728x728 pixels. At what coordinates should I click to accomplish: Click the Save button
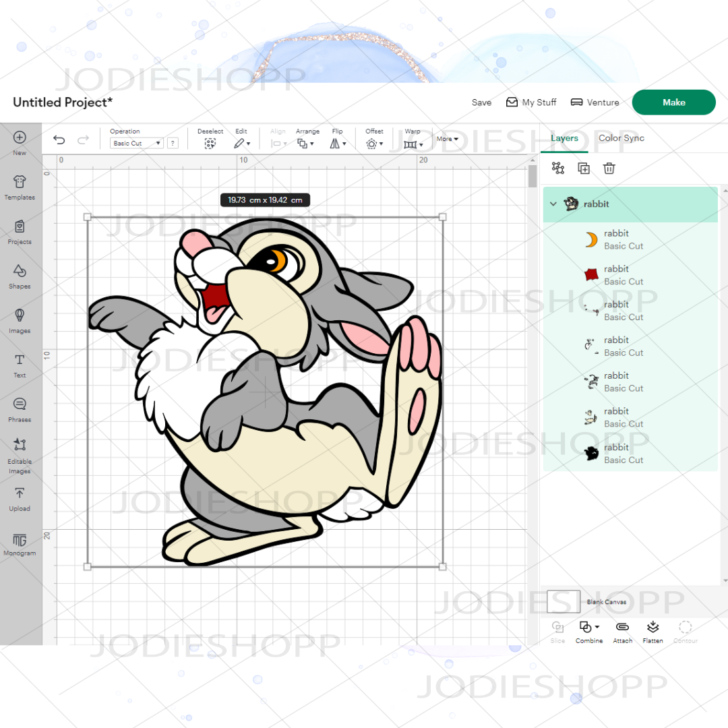(481, 102)
